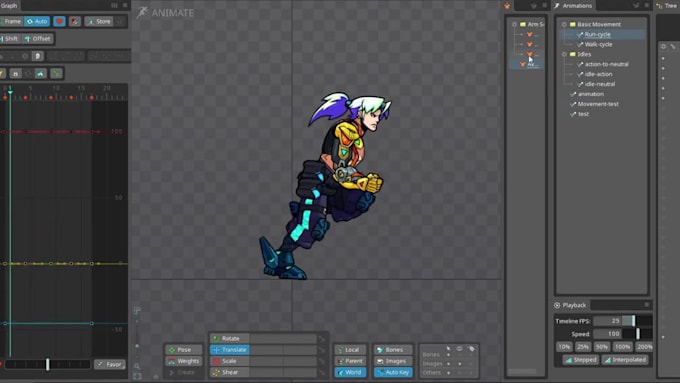Click the Graph panel columns icon
Viewport: 680px width, 383px height.
[x=114, y=6]
